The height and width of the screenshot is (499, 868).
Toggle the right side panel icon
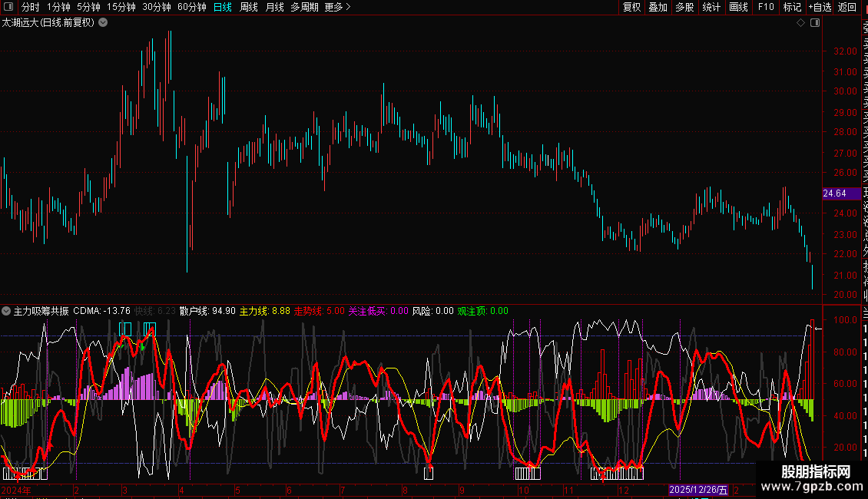pos(815,23)
